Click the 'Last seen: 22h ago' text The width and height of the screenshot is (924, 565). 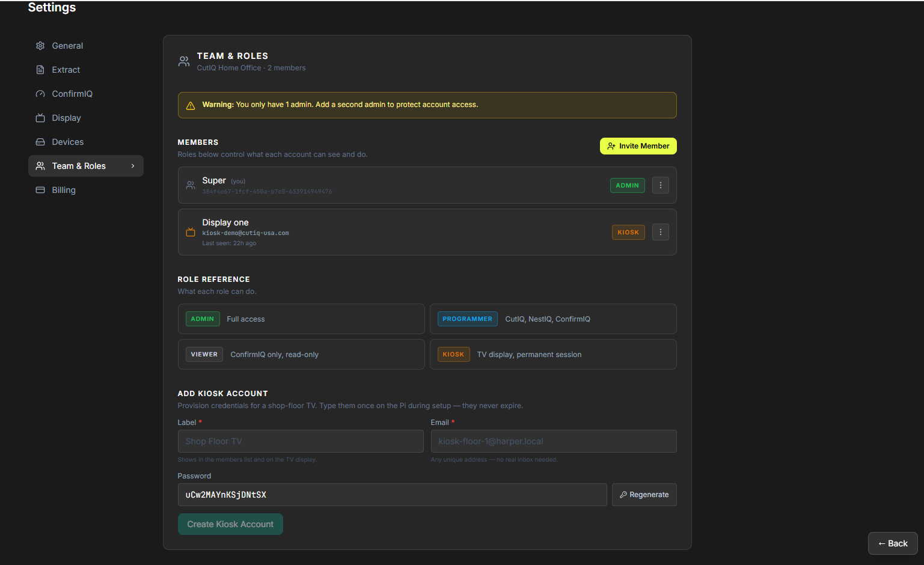[x=229, y=243]
